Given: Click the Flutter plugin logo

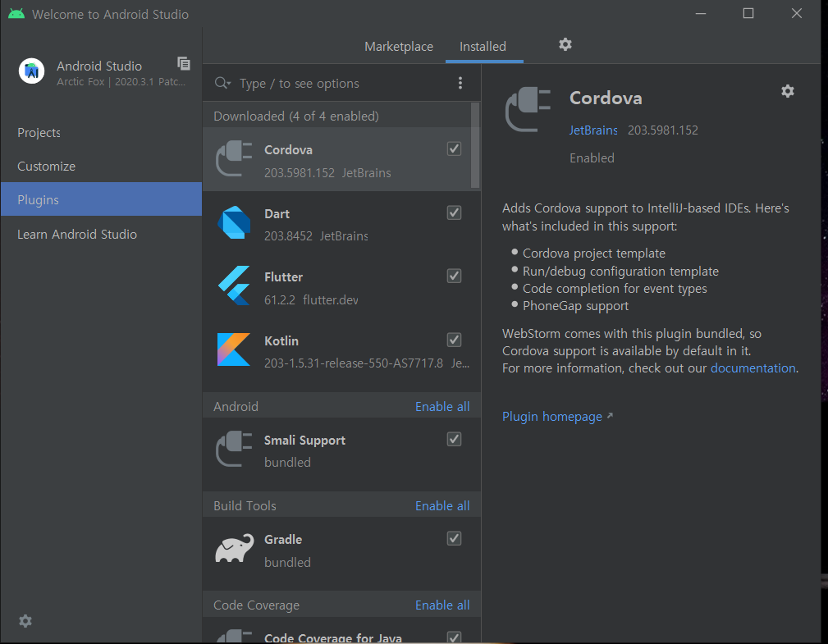Looking at the screenshot, I should [234, 285].
